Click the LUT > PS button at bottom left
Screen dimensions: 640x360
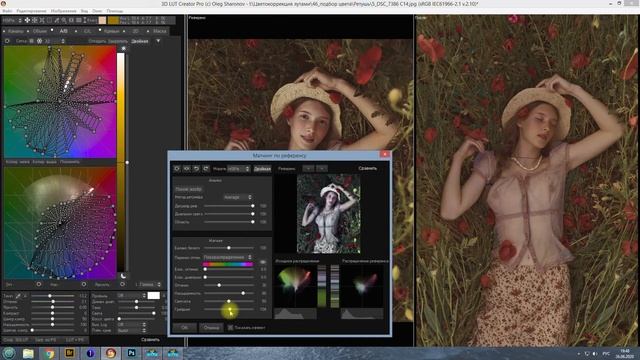click(75, 340)
